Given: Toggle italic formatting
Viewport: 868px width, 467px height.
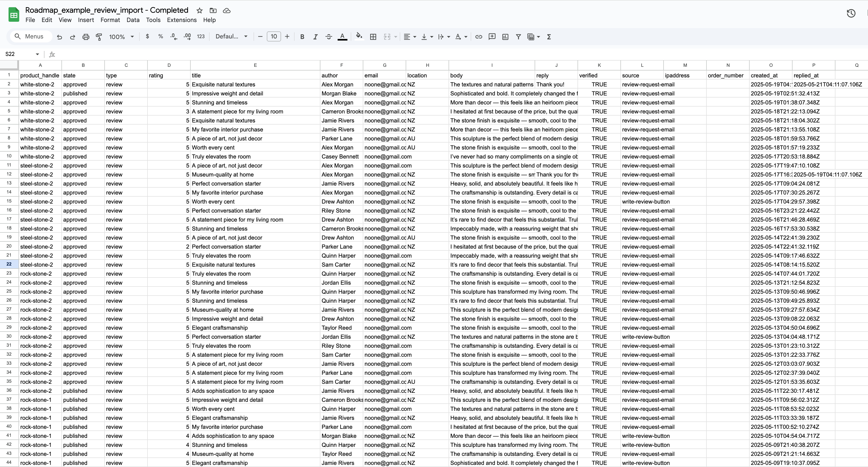Looking at the screenshot, I should (315, 37).
